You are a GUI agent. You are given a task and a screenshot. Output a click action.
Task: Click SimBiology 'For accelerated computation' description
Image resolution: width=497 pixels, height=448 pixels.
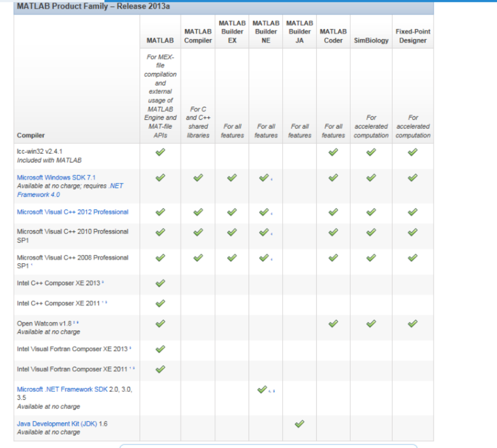tap(371, 126)
